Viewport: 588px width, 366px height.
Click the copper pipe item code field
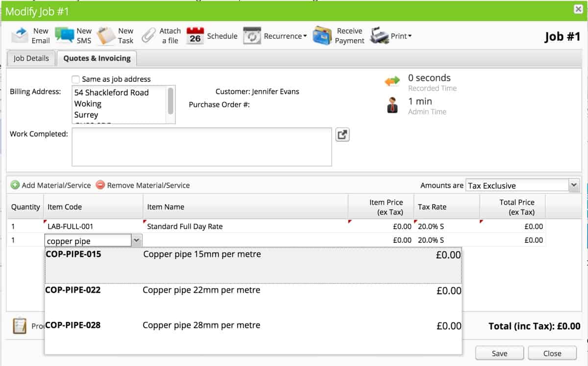(x=88, y=240)
